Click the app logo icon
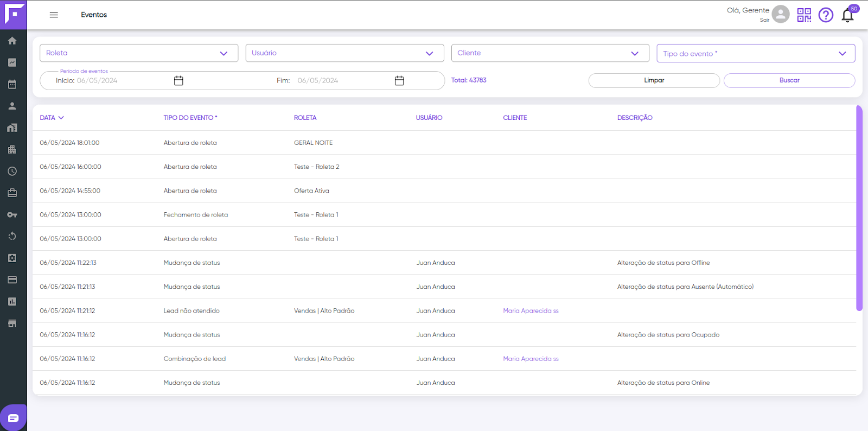 [x=14, y=15]
